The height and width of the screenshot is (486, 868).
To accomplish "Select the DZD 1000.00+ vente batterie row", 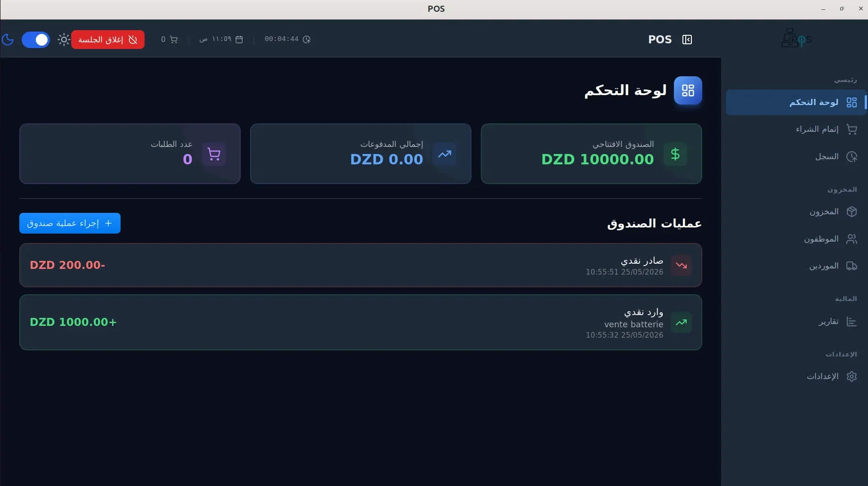I will point(361,323).
